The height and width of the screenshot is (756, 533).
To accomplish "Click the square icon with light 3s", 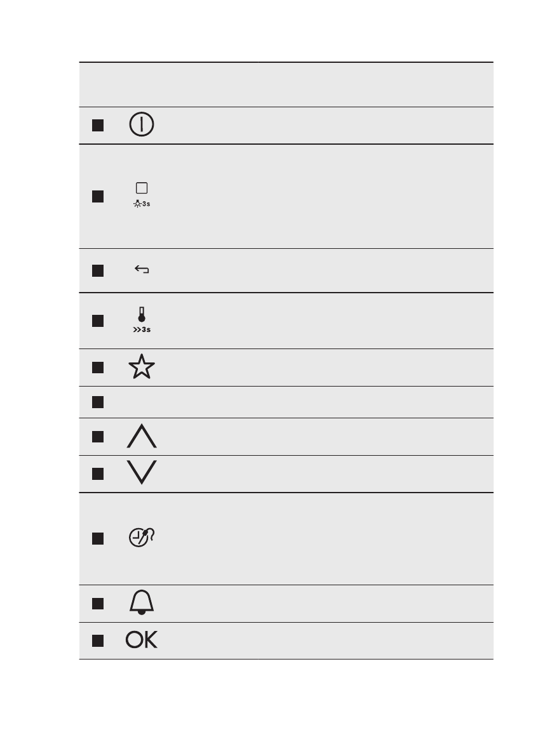I will [x=142, y=195].
